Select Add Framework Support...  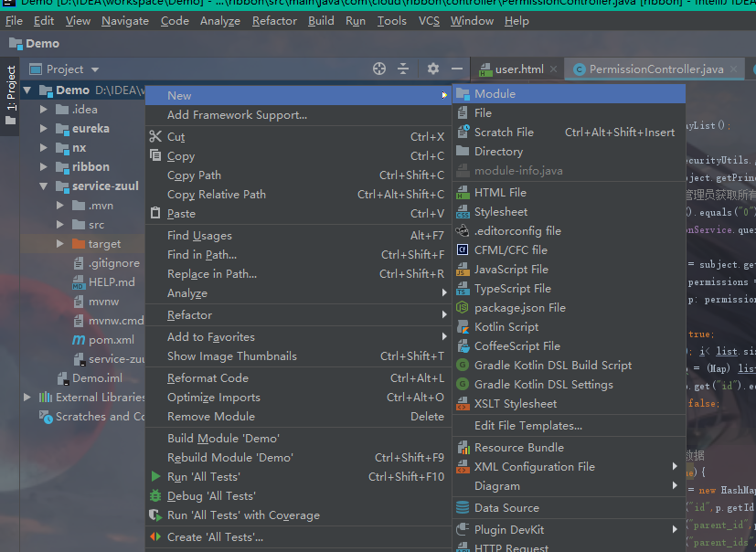click(x=298, y=115)
